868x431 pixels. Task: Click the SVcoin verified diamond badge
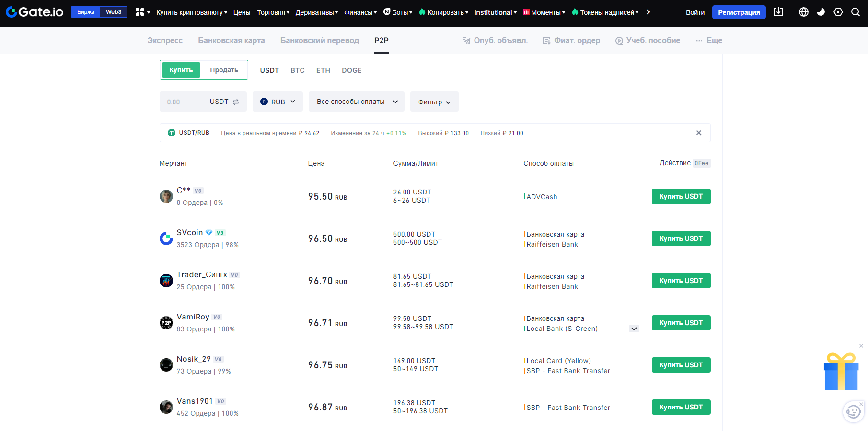209,232
